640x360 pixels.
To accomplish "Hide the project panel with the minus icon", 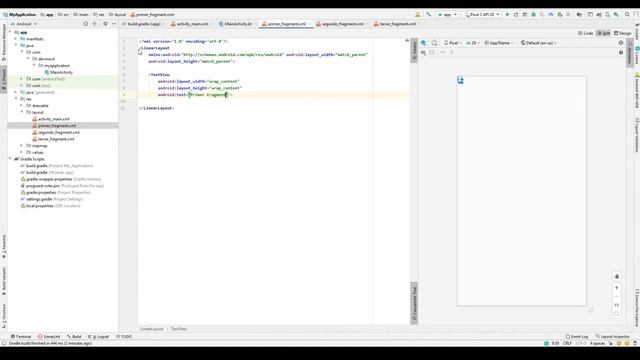I will pyautogui.click(x=114, y=24).
